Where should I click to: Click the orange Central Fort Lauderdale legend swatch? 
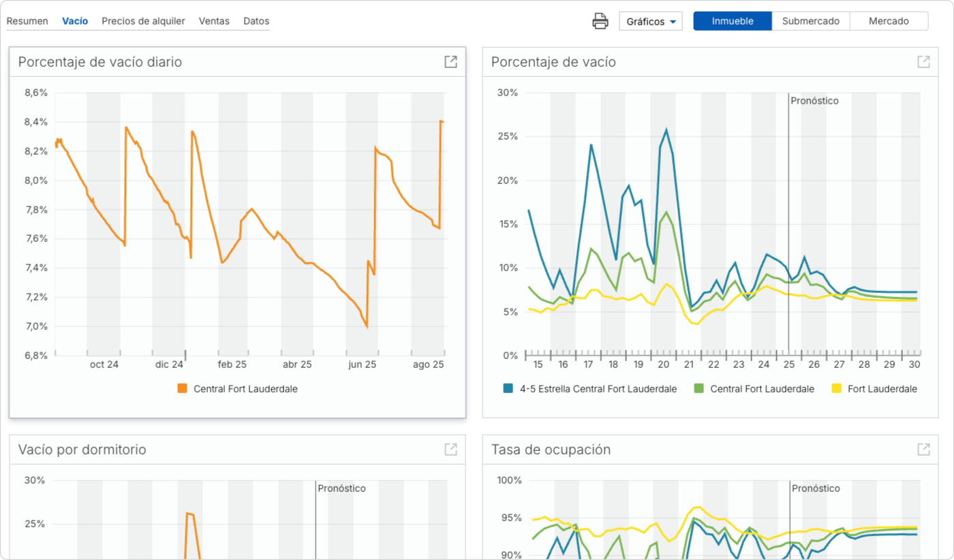[x=182, y=389]
